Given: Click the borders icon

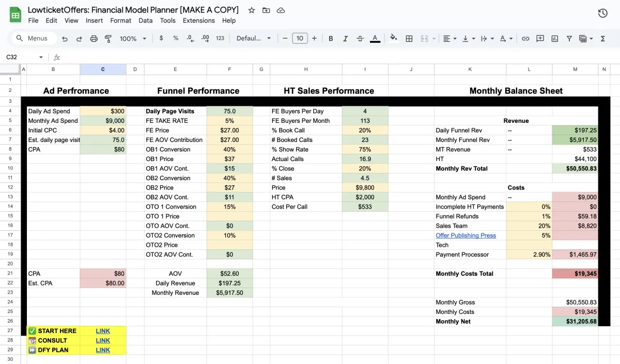Looking at the screenshot, I should point(409,38).
